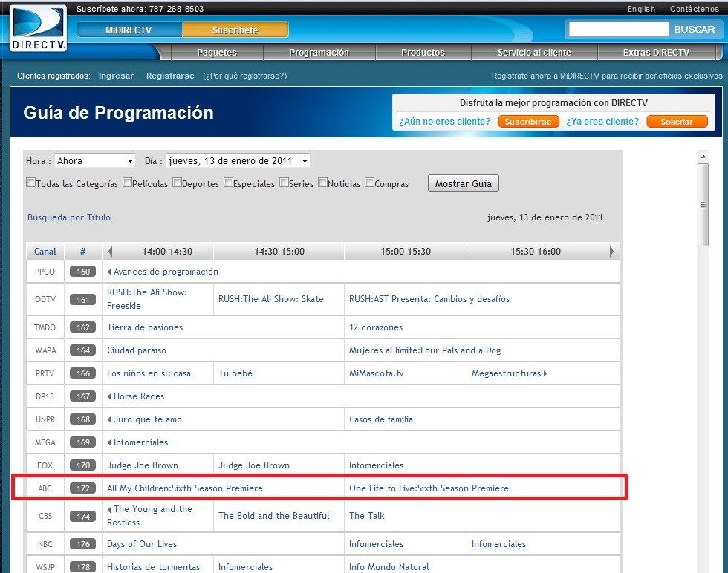
Task: Click the Mostrar Guía button
Action: (464, 183)
